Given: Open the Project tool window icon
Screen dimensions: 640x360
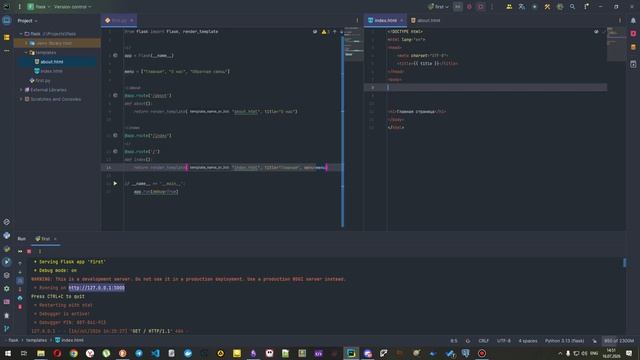Looking at the screenshot, I should [7, 20].
